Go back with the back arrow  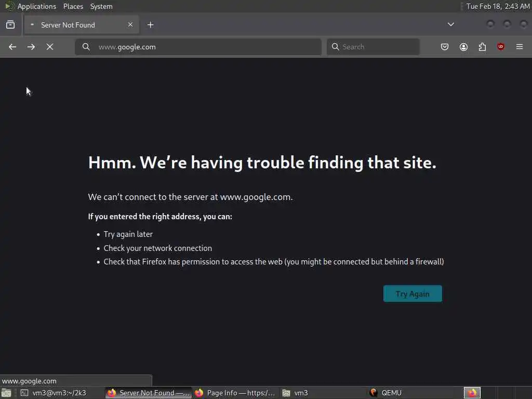point(12,47)
